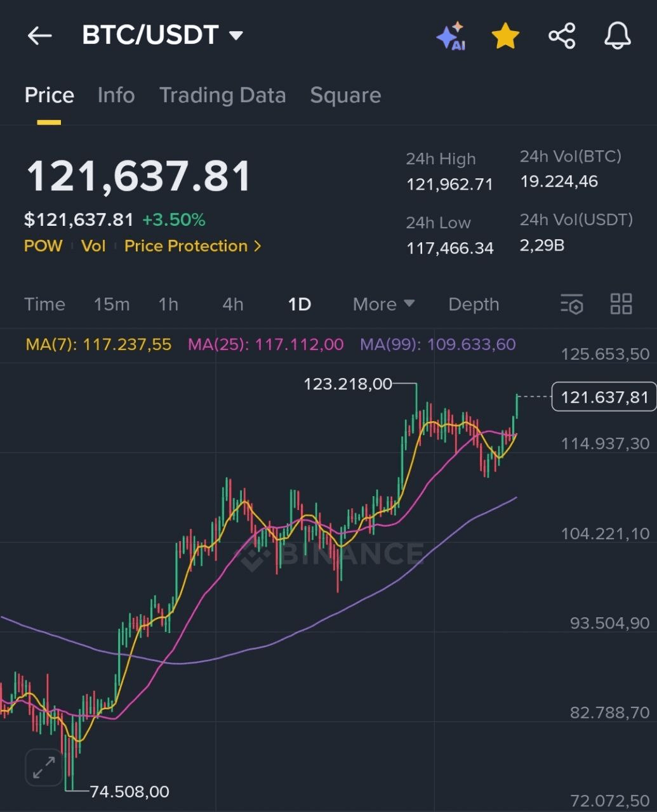The height and width of the screenshot is (812, 657).
Task: Toggle the favorite star icon
Action: 506,36
